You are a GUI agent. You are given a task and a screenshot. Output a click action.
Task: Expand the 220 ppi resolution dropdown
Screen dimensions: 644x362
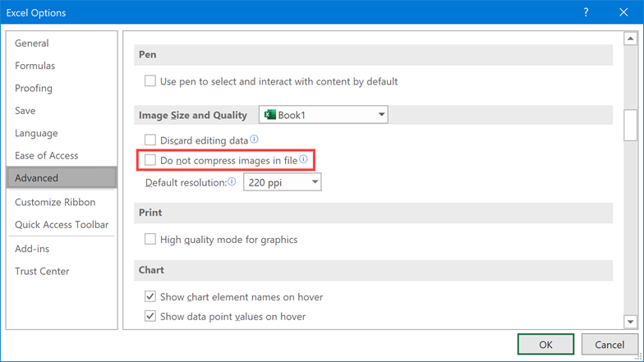[x=283, y=182]
